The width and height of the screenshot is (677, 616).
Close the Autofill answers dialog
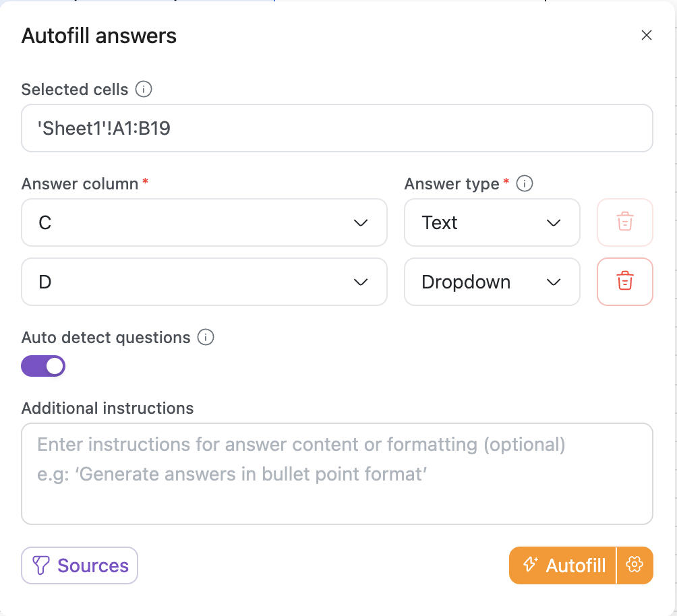pos(647,36)
